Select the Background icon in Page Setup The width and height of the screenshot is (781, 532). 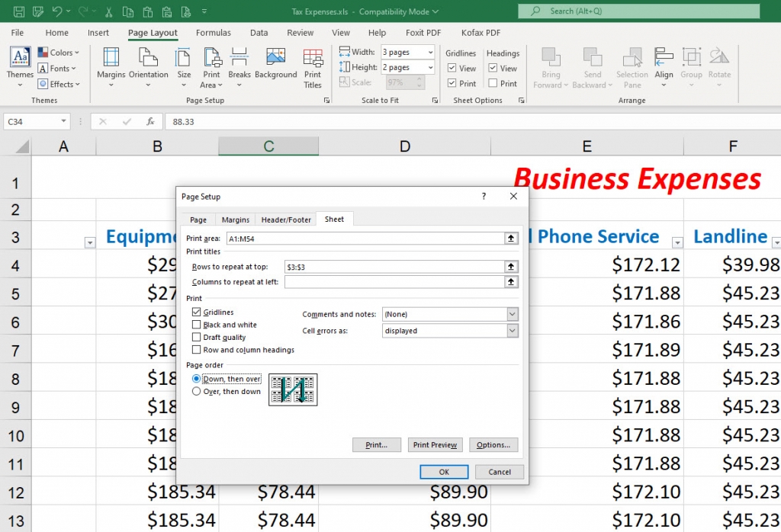click(275, 68)
